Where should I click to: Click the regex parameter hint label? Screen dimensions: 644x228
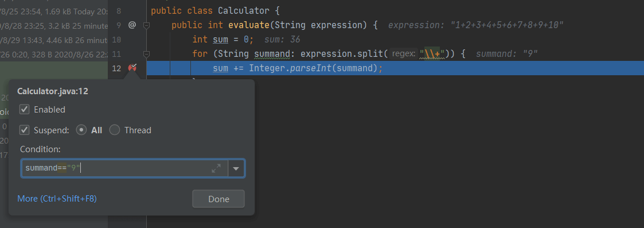[404, 54]
